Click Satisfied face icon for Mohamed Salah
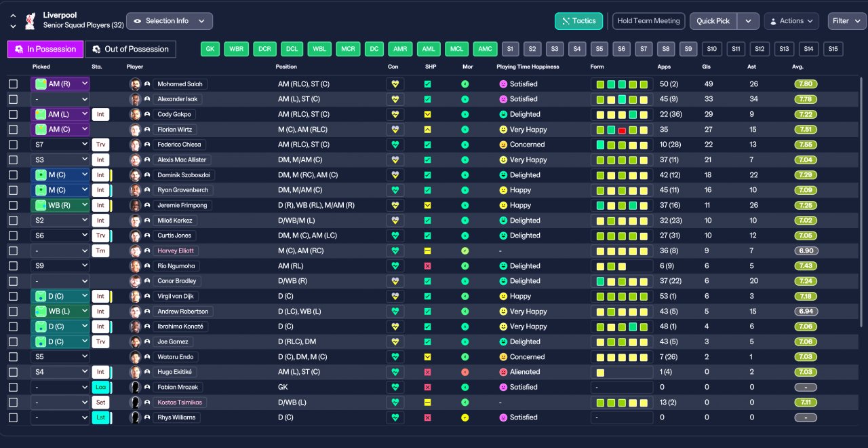Image resolution: width=868 pixels, height=448 pixels. pyautogui.click(x=503, y=84)
